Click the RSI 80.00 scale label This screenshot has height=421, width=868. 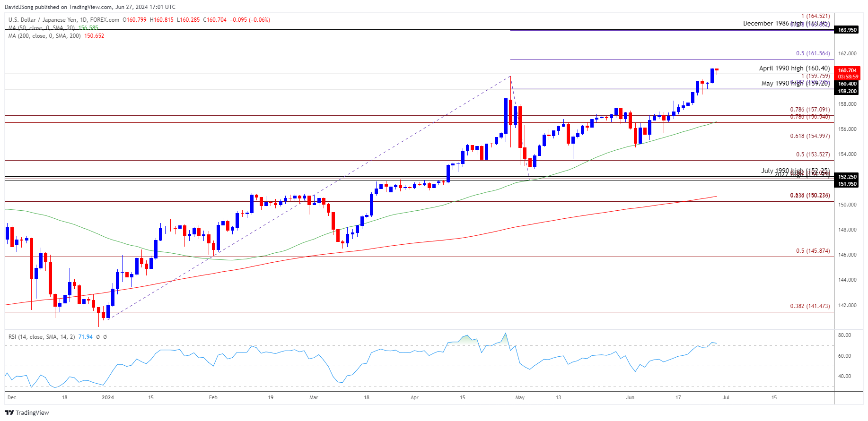click(844, 335)
